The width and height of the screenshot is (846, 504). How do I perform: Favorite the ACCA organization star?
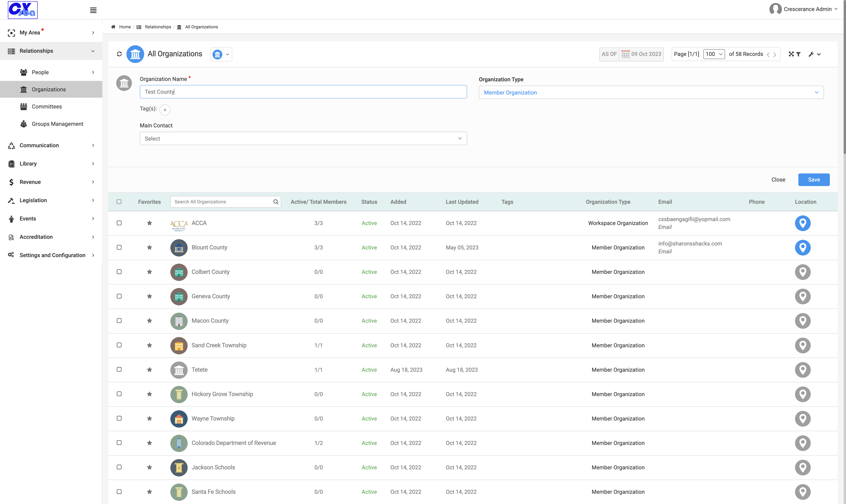tap(149, 223)
